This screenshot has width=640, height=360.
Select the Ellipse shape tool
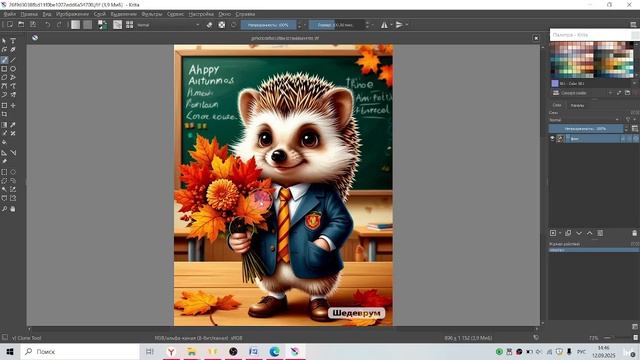[13, 69]
